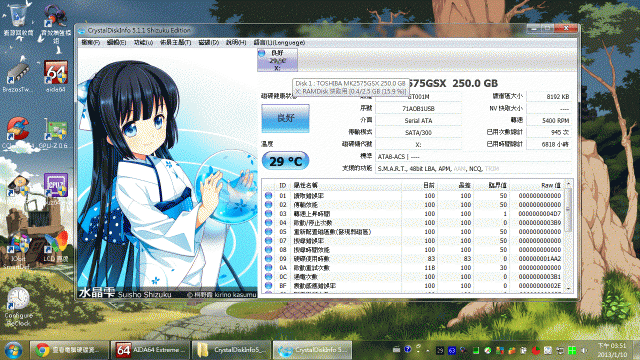Open the 佈景主題(T) theme menu

pos(176,42)
